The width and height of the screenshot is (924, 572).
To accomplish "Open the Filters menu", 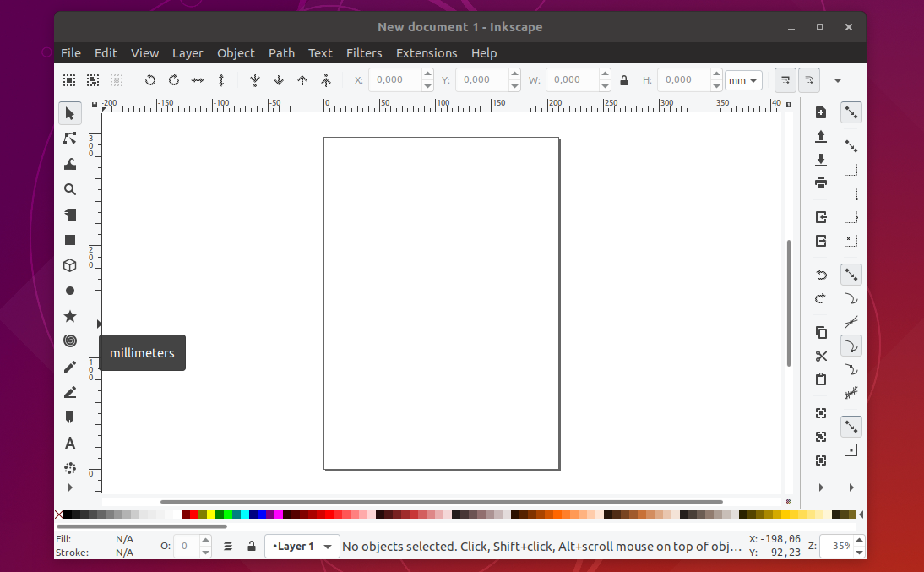I will click(364, 53).
